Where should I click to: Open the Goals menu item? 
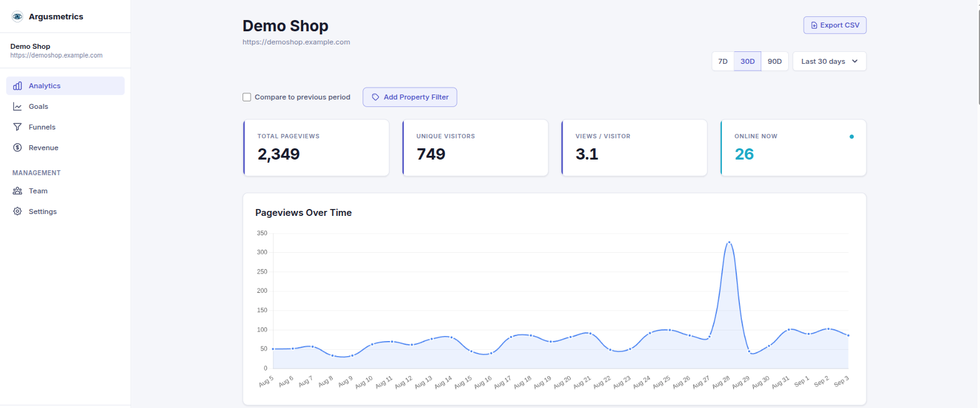[66, 106]
